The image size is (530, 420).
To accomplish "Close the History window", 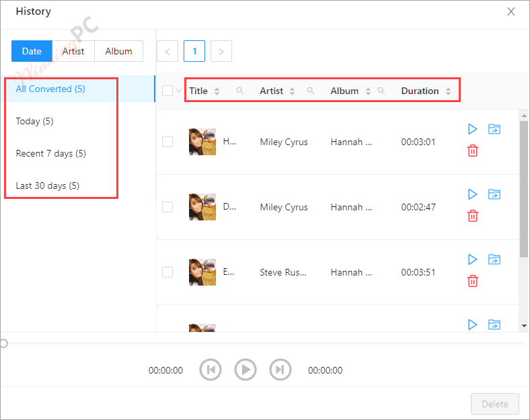I will tap(511, 11).
